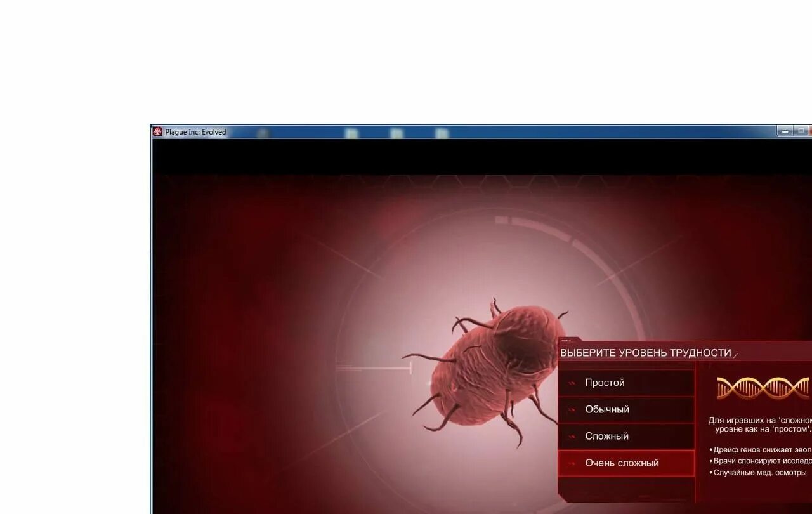Choose the 'Обычный' difficulty option
The width and height of the screenshot is (812, 514).
626,409
